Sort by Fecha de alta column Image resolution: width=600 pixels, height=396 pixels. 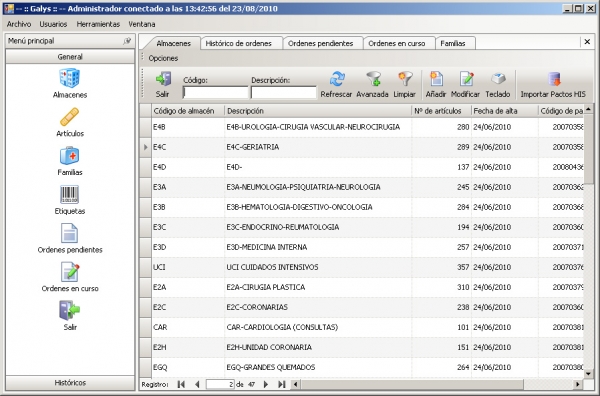click(x=505, y=111)
